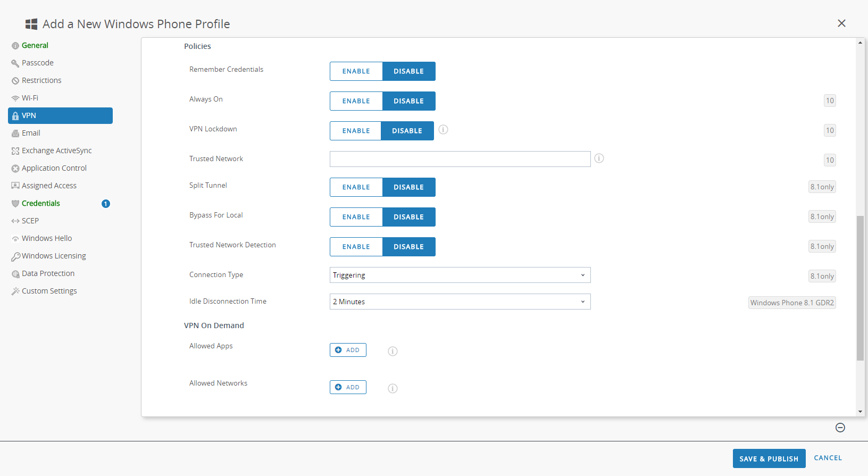Click the Trusted Network text field

[x=460, y=159]
